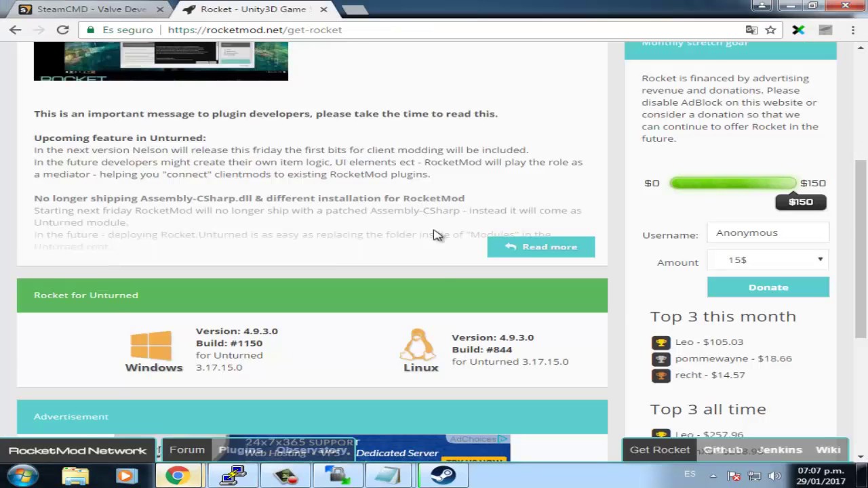Screen dimensions: 868x488
Task: Click the Linux penguin download icon
Action: click(x=418, y=345)
